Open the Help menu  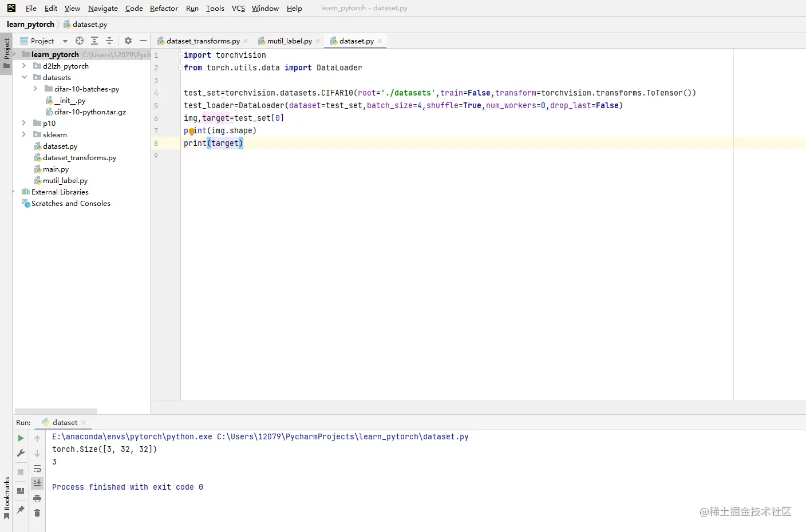pyautogui.click(x=294, y=9)
